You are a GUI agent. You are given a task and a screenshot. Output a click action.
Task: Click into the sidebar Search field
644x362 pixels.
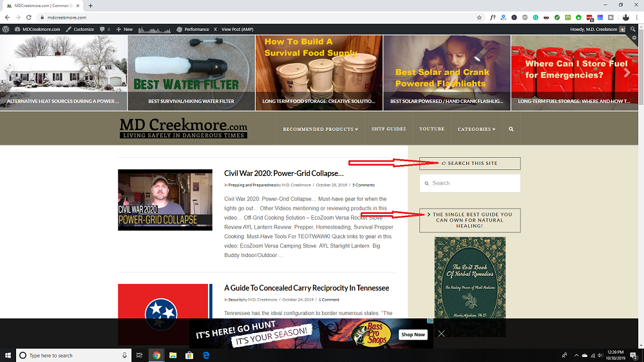pos(470,184)
